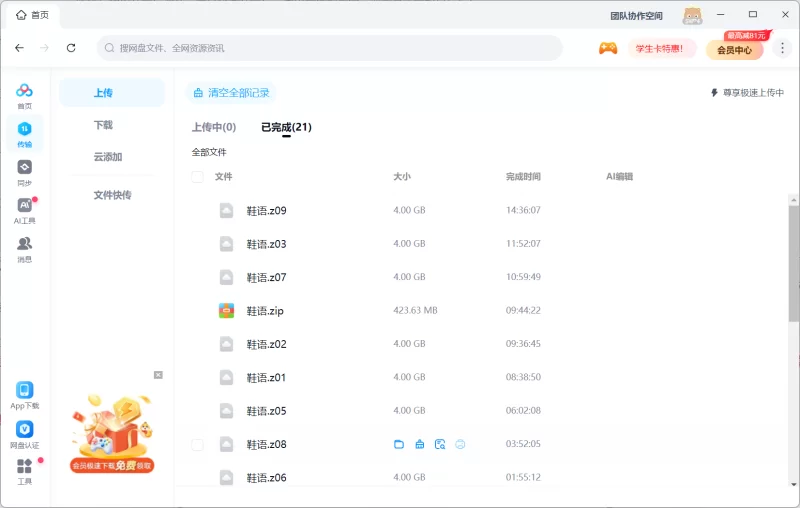
Task: Click the search-document icon in 鞋语.z08 row
Action: pos(440,444)
